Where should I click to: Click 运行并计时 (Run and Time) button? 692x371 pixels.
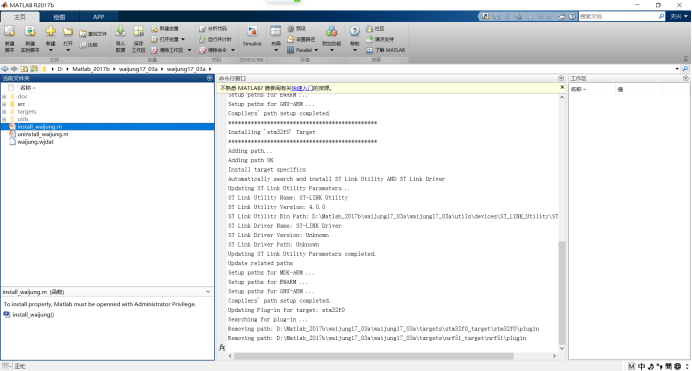click(x=215, y=39)
